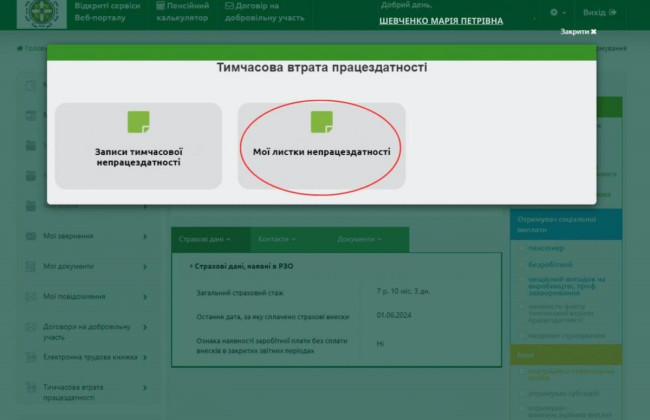
Task: Click the 'Мої документи' sidebar icon
Action: point(30,266)
